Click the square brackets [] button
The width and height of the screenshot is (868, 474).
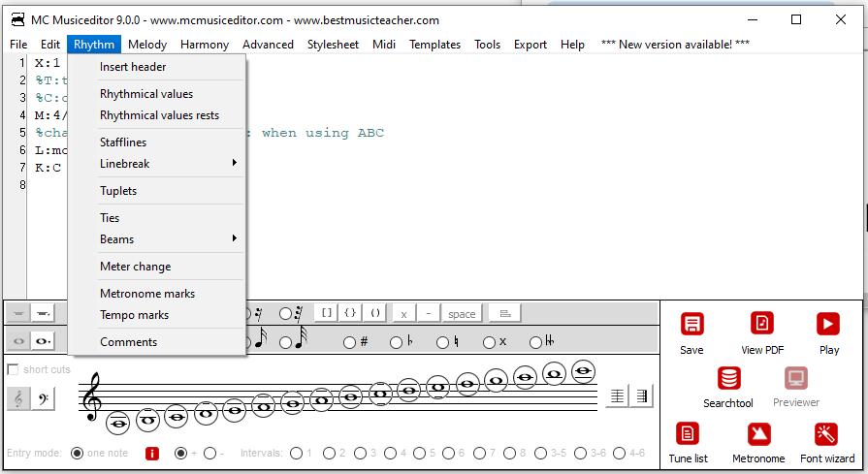[327, 313]
